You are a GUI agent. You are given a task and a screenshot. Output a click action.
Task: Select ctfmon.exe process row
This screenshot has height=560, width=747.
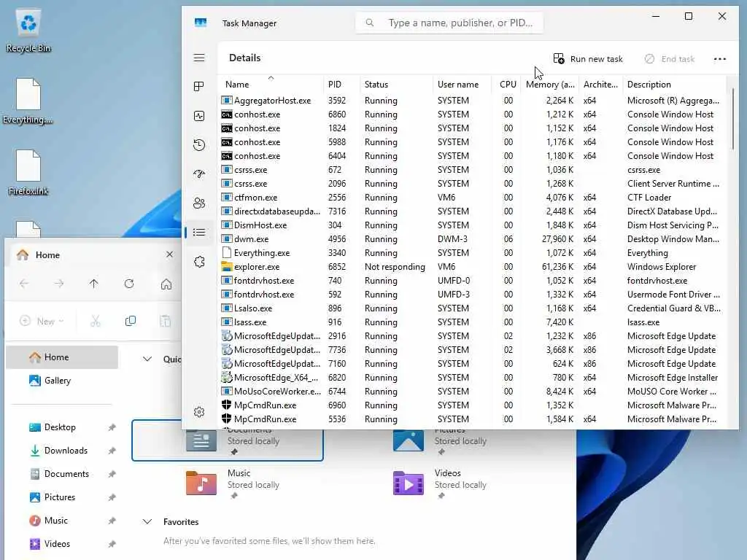[473, 197]
